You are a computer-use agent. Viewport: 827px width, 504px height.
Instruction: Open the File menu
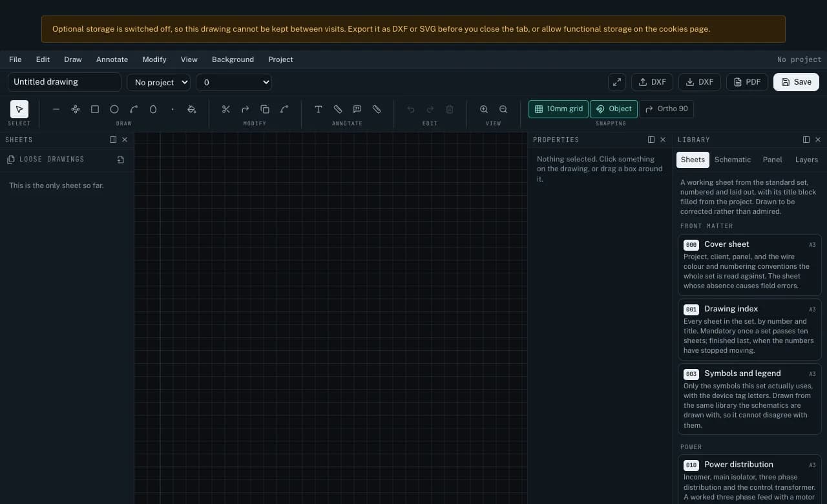coord(16,59)
